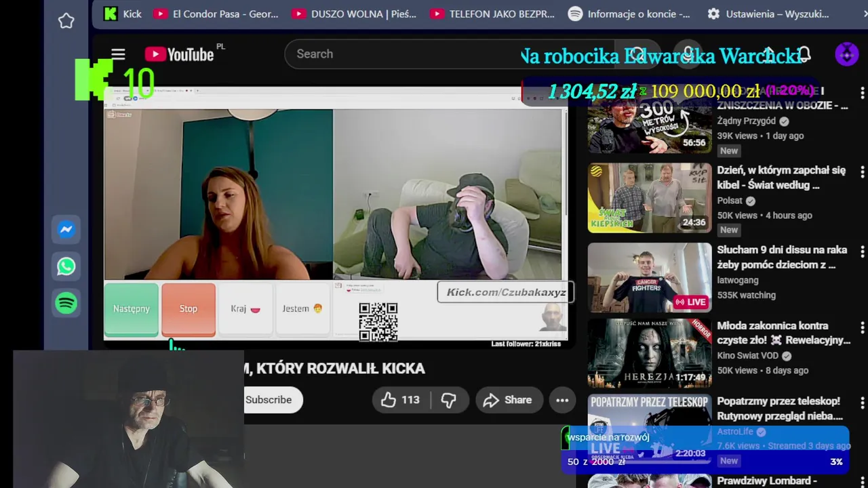Open YouTube notifications bell
Screen dimensions: 868x488
804,54
